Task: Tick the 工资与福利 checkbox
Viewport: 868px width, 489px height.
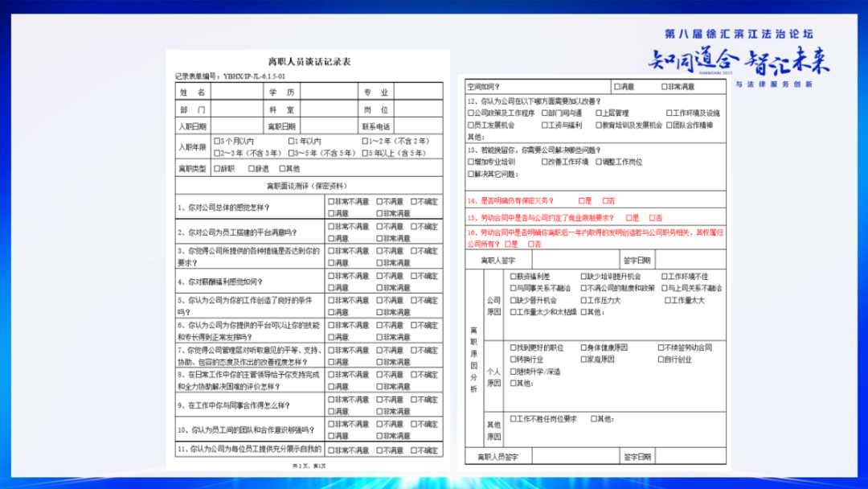Action: (545, 125)
